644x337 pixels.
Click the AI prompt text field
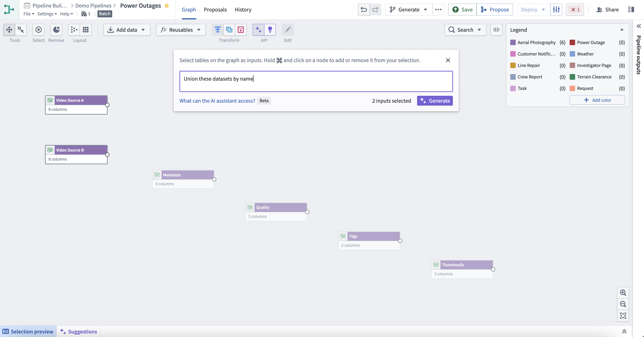point(316,81)
